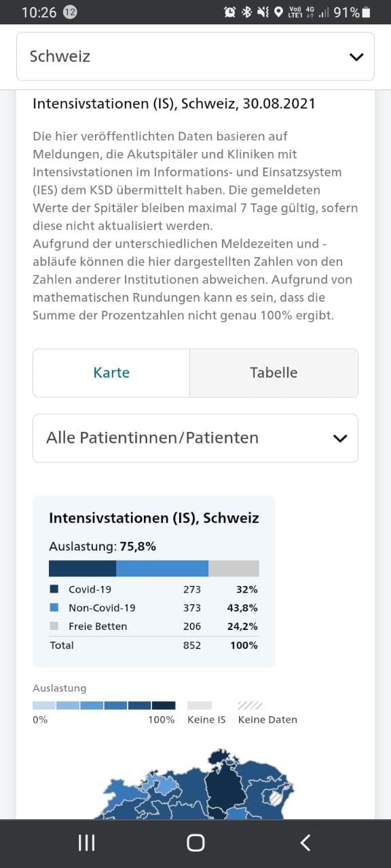Viewport: 391px width, 868px height.
Task: Switch to the Tabelle tab
Action: click(x=274, y=372)
